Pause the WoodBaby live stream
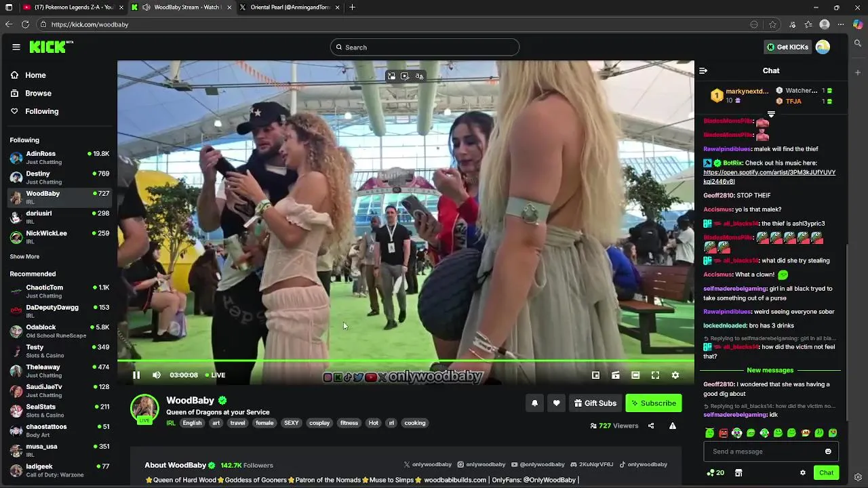The image size is (868, 488). [x=136, y=375]
